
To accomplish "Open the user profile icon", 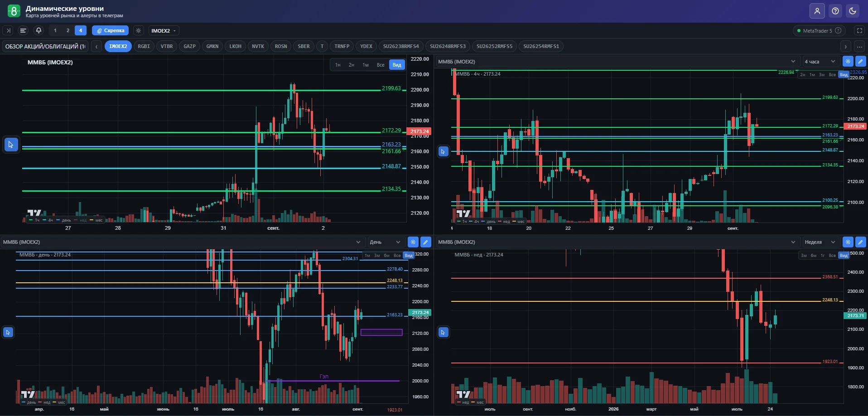I will click(817, 11).
